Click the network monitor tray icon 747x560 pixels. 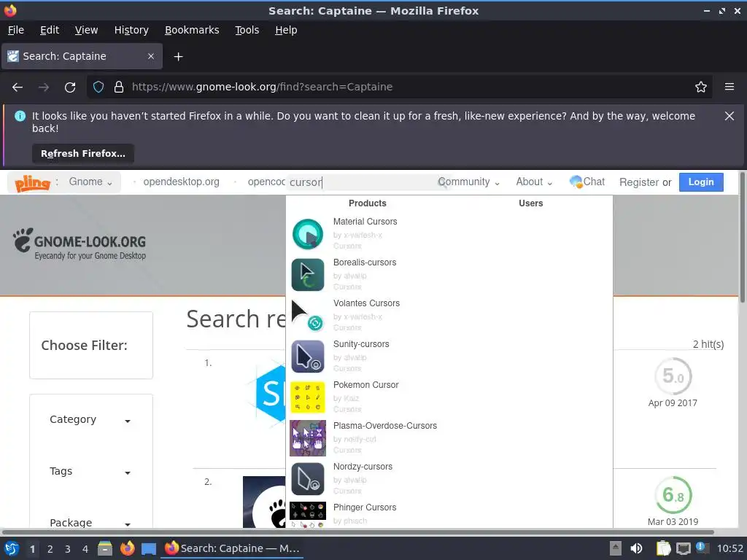tap(683, 548)
